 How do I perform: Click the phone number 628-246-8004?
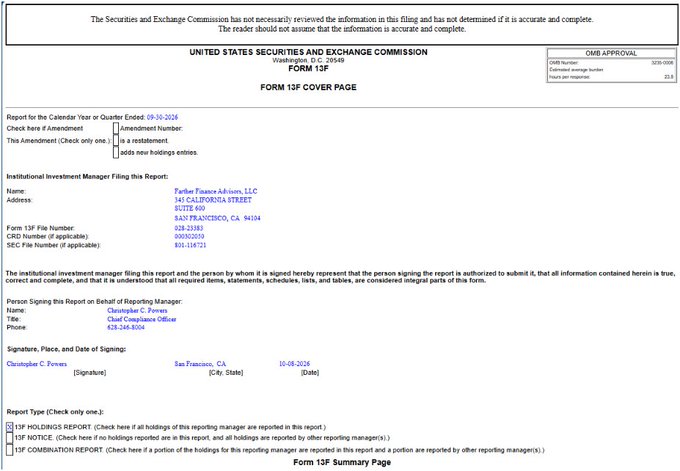[126, 327]
